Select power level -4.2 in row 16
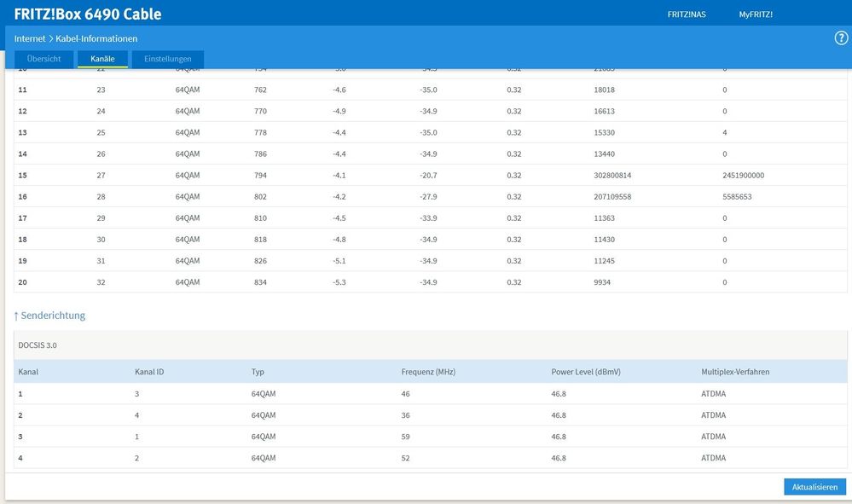The image size is (852, 504). (x=339, y=197)
